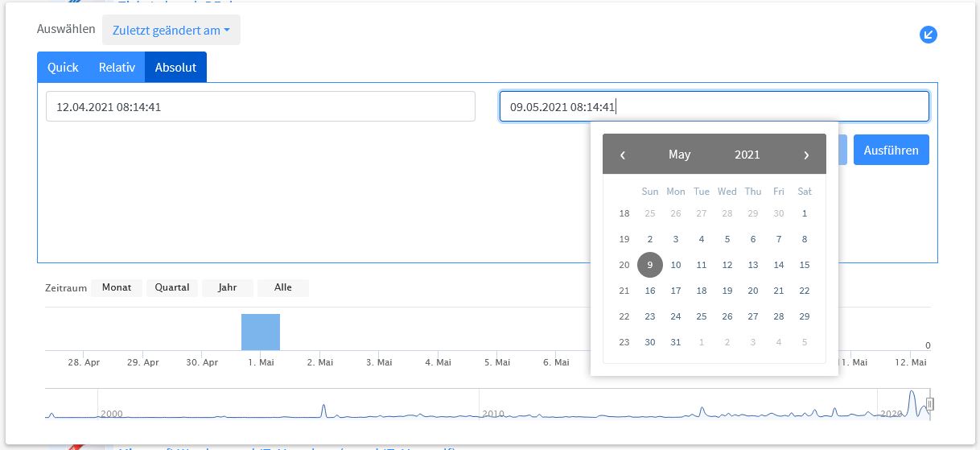Image resolution: width=980 pixels, height=450 pixels.
Task: Set time range to Jahr
Action: tap(228, 287)
